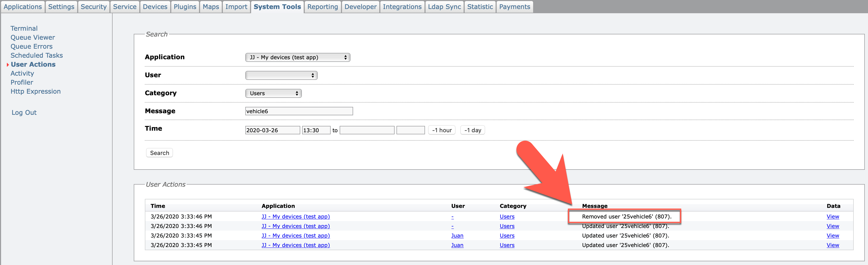Open the Ldap Sync tab
Image resolution: width=868 pixels, height=265 pixels.
444,7
